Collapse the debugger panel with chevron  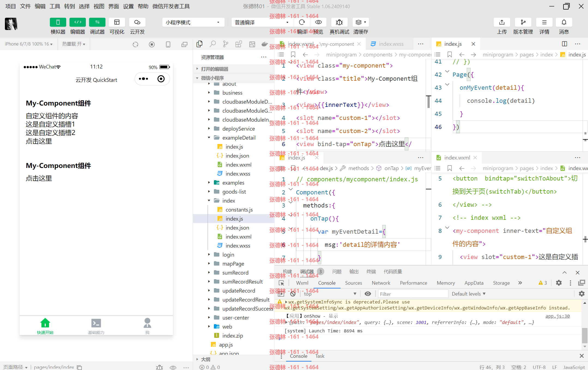point(565,272)
